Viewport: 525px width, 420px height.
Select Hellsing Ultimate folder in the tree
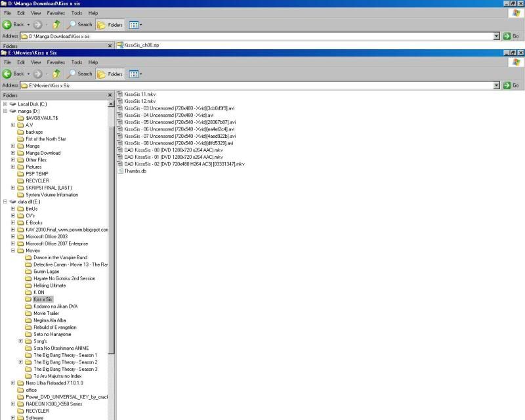[x=49, y=285]
